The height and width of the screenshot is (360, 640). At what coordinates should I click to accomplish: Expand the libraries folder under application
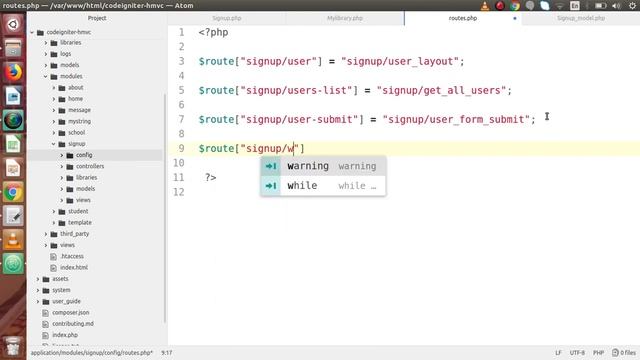46,43
